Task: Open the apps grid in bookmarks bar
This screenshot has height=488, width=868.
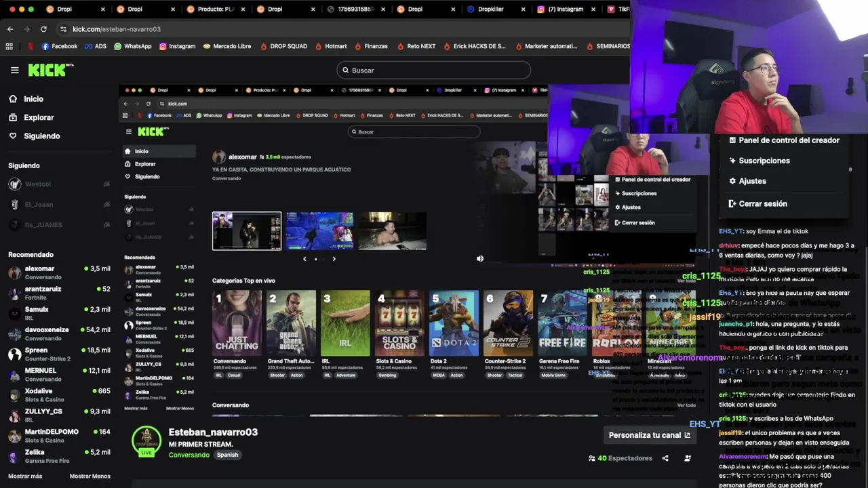Action: coord(9,46)
